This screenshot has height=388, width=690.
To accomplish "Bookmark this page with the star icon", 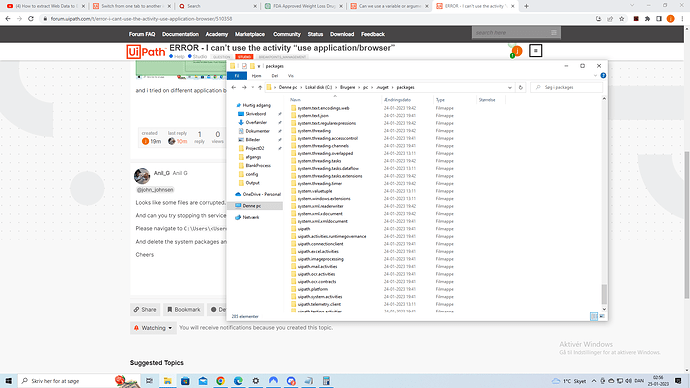I will pos(621,19).
